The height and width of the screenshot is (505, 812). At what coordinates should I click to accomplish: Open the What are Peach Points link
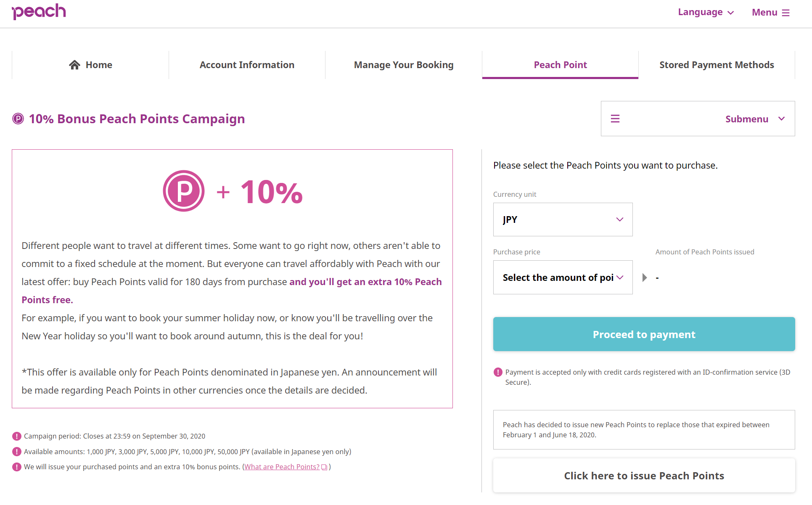click(282, 467)
